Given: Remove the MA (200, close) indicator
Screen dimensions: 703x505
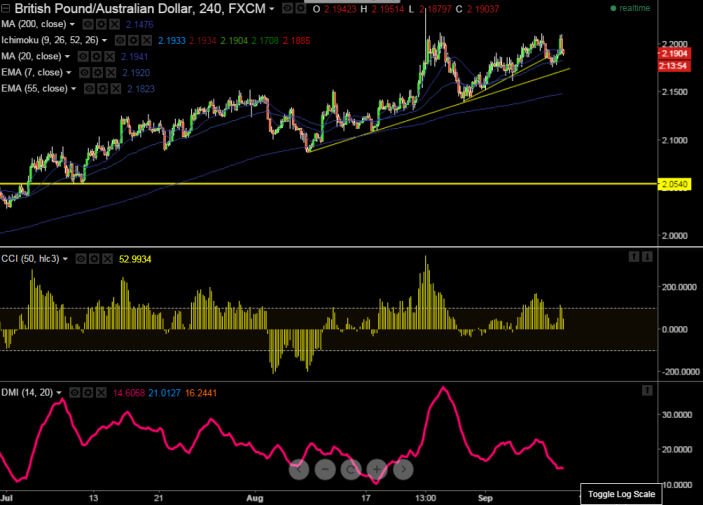Looking at the screenshot, I should click(115, 24).
